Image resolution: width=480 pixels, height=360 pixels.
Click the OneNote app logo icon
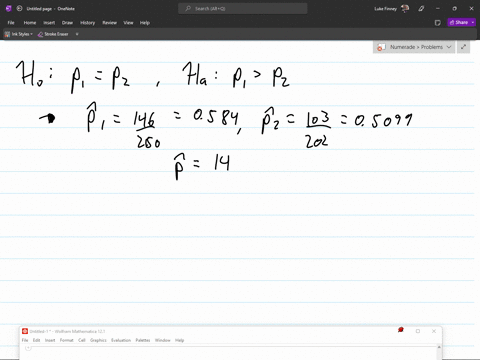[9, 9]
